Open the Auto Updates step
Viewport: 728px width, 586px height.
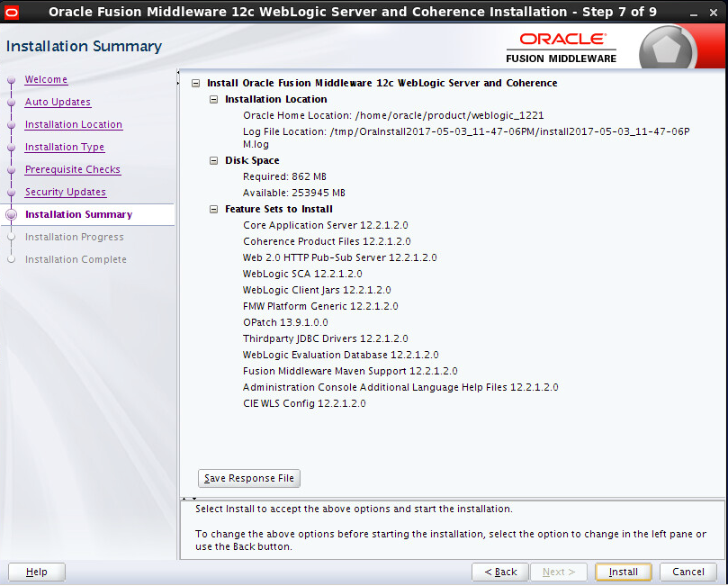tap(58, 103)
